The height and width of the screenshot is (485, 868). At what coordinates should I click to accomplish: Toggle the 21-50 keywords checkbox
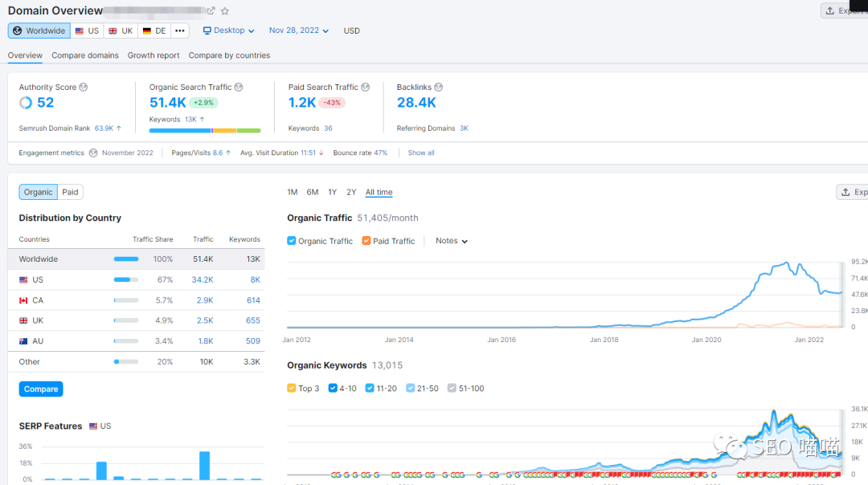(410, 388)
